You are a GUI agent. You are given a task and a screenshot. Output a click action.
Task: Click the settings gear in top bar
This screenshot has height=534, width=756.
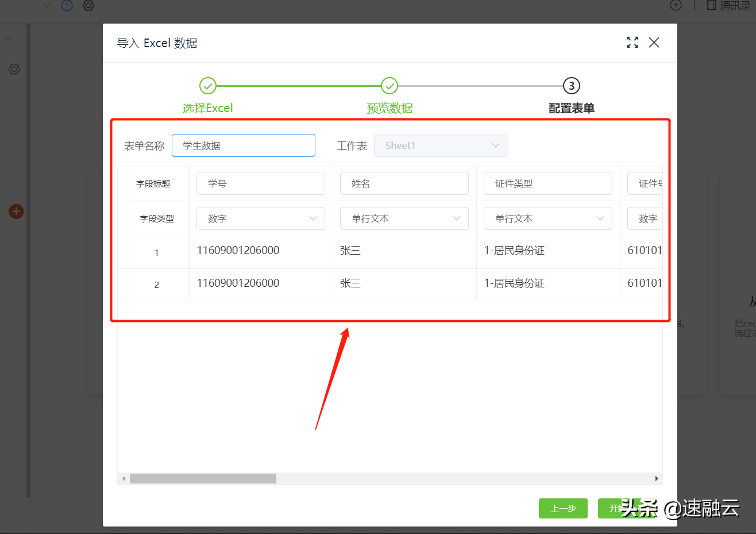click(88, 6)
